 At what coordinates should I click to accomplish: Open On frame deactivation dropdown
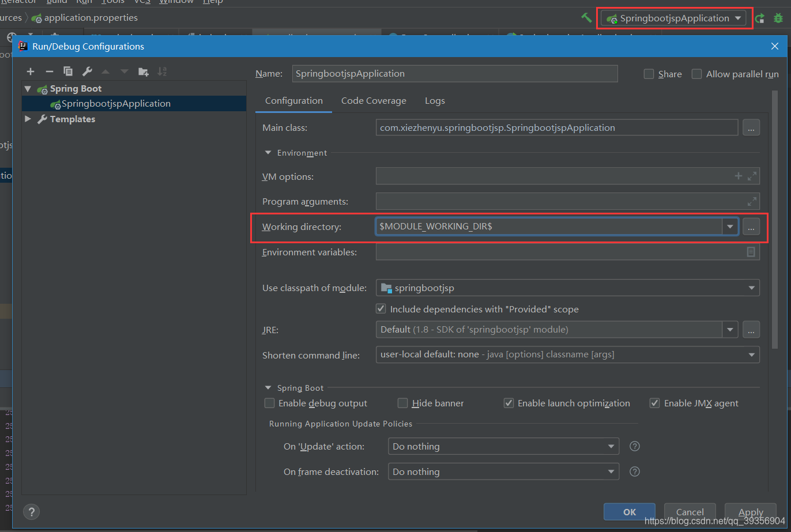pos(503,471)
